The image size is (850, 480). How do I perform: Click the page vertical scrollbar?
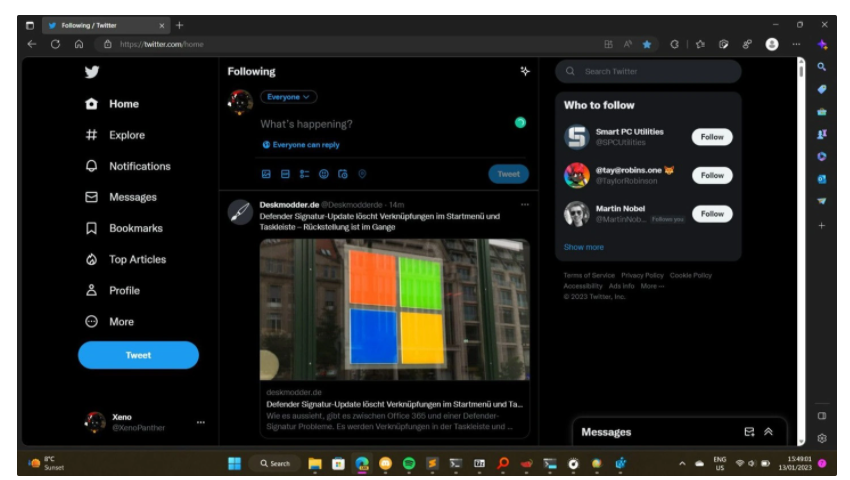[x=801, y=252]
